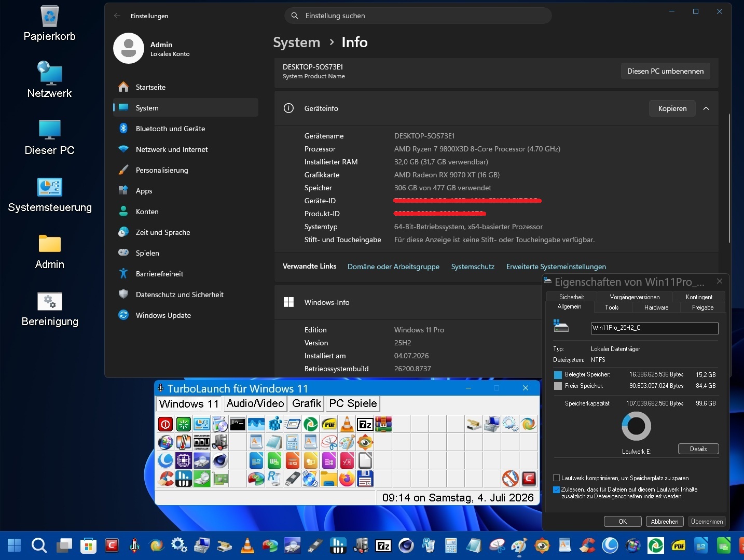Viewport: 744px width, 560px height.
Task: Launch the red power icon in TurboLaunch
Action: (165, 424)
